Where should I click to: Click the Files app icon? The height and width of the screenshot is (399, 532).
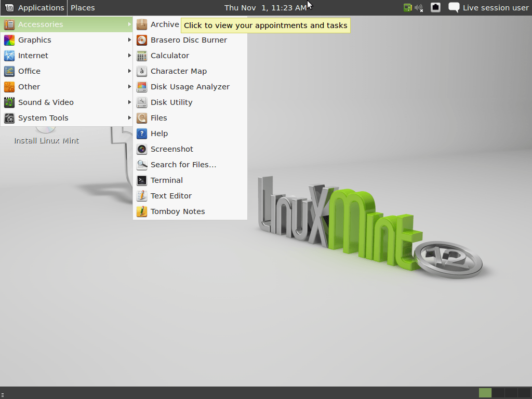(142, 118)
